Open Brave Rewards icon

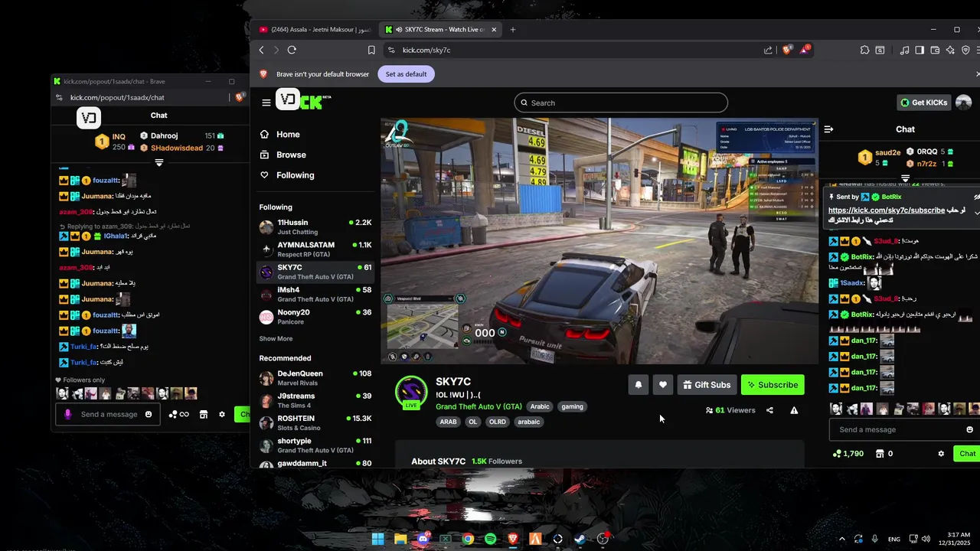[x=805, y=50]
